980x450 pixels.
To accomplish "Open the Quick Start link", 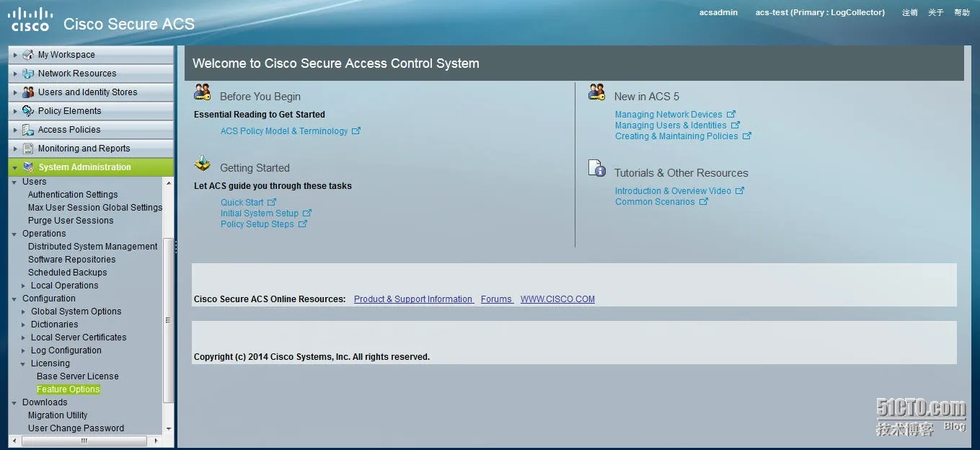I will 242,203.
